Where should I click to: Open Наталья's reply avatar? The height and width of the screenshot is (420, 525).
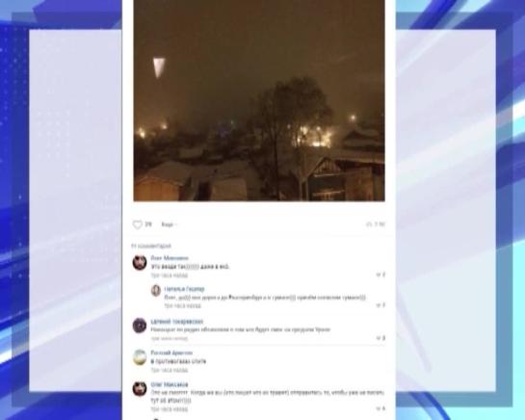point(156,290)
